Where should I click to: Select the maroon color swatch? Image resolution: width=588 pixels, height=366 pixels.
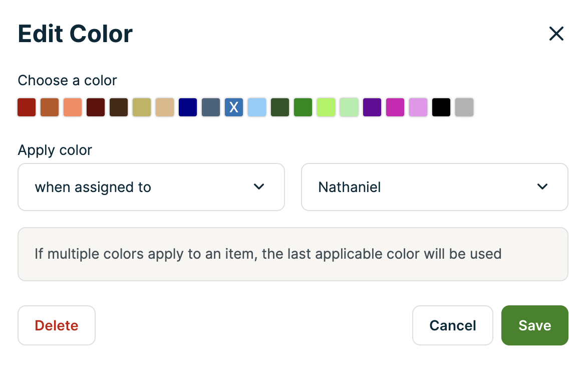point(96,107)
